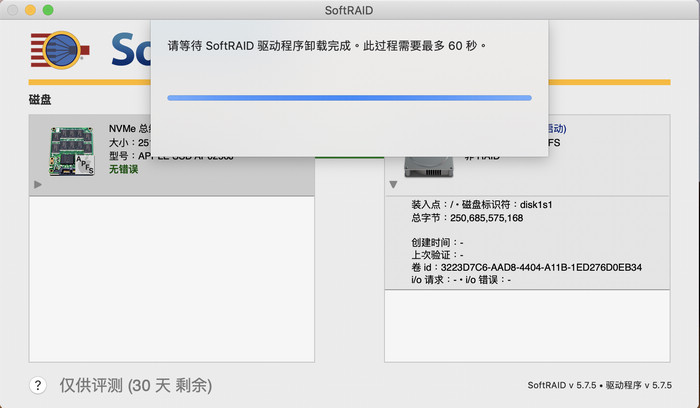Click the gray volume drive icon
This screenshot has height=408, width=700.
tap(429, 167)
